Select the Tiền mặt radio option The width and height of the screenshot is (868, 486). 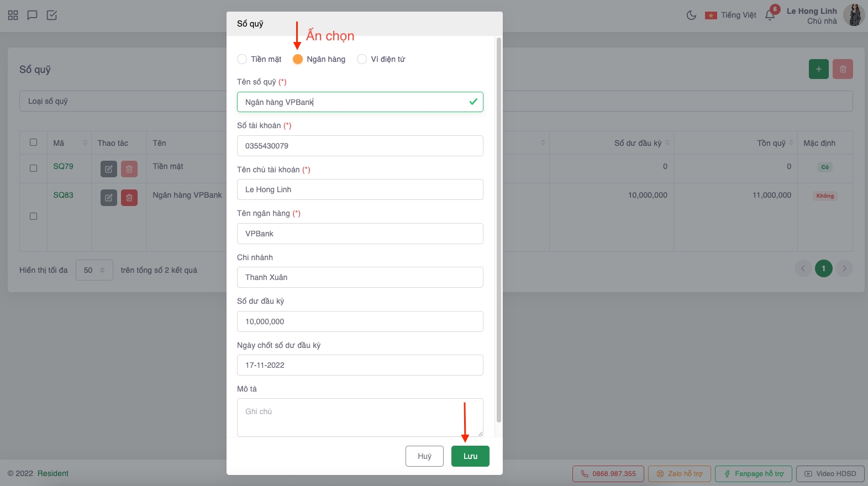tap(242, 59)
